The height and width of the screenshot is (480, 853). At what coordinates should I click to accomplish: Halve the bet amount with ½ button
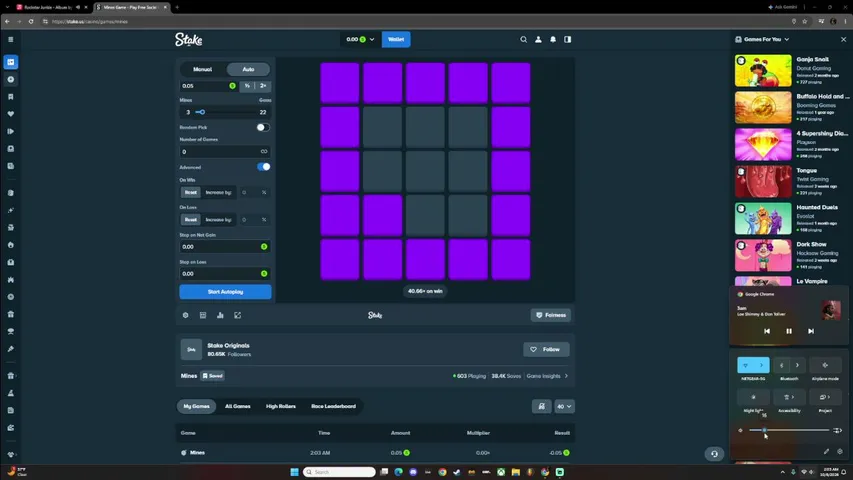pos(247,86)
